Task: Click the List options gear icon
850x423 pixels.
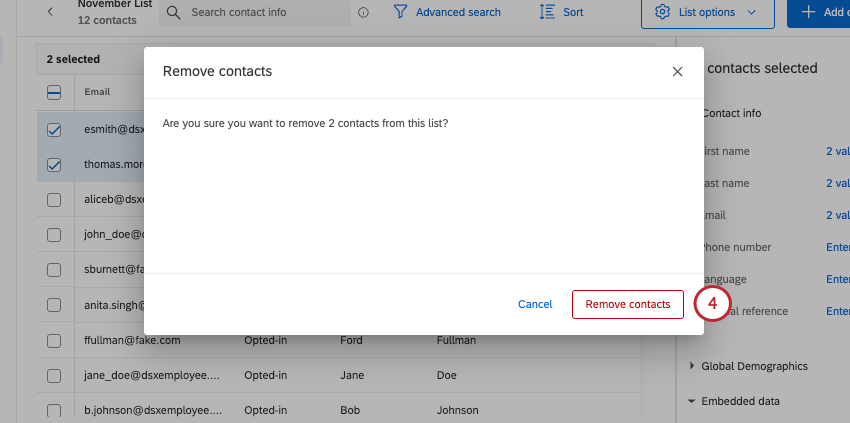Action: [662, 12]
